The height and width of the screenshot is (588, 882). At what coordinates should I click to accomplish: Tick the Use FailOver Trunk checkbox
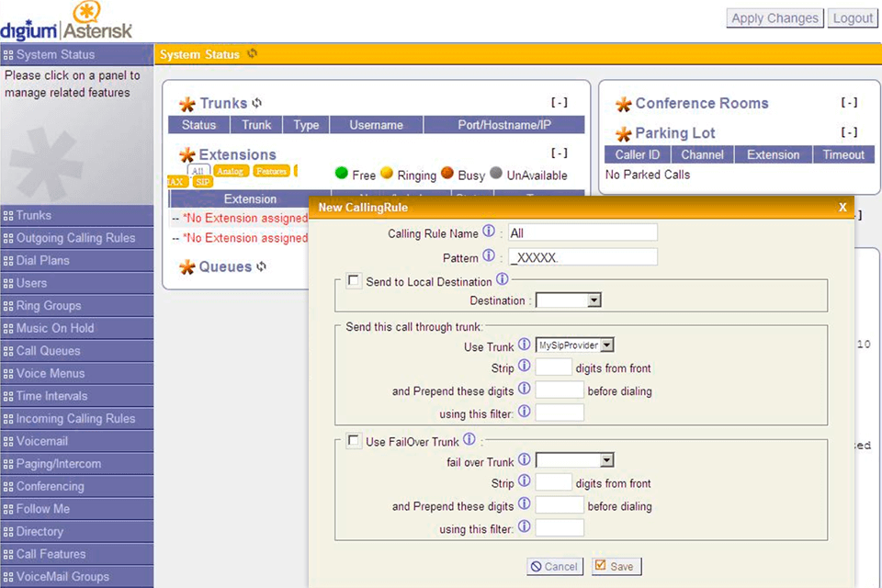click(x=354, y=442)
